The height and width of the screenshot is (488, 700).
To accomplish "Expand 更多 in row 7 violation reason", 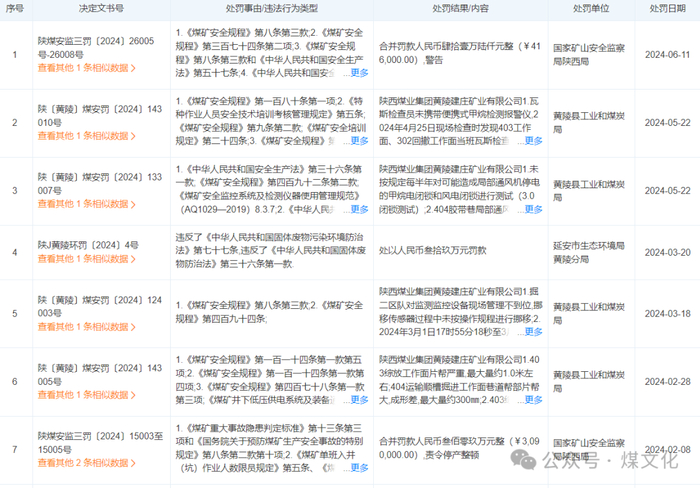I will (359, 468).
